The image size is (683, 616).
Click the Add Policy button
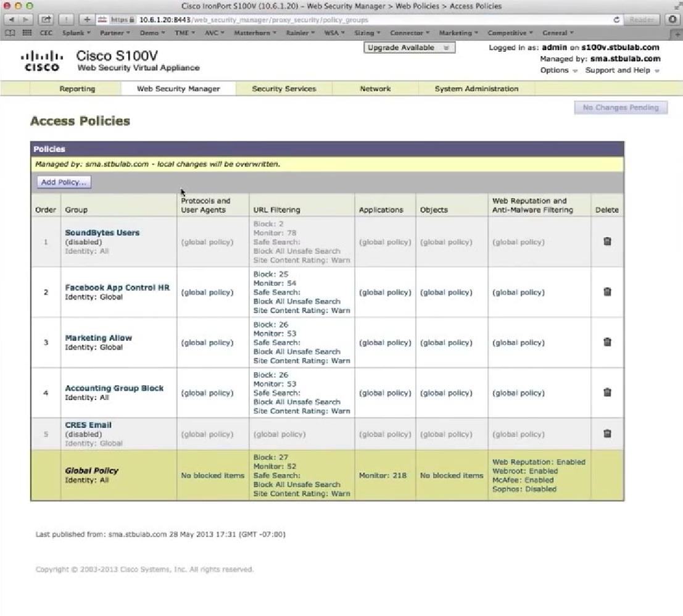64,182
